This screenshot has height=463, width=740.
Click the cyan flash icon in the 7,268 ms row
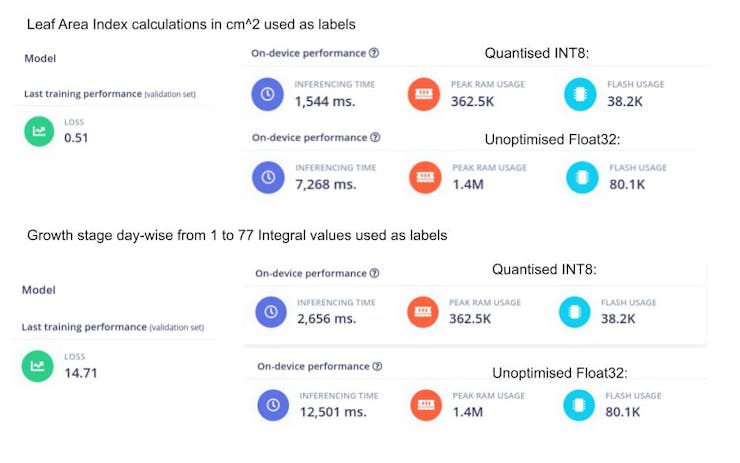click(x=578, y=177)
